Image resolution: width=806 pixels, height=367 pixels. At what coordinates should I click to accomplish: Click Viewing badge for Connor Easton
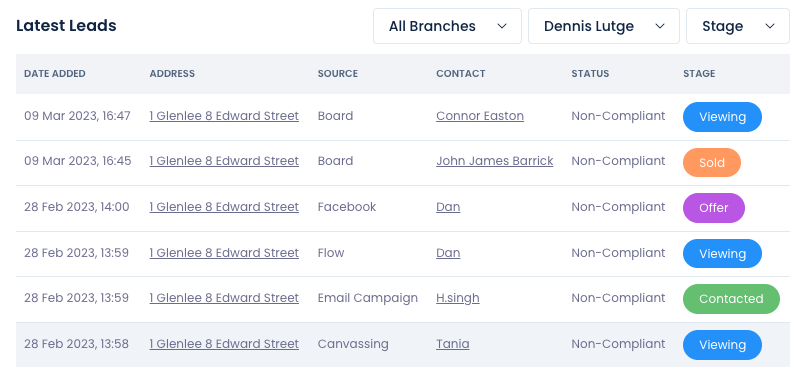722,117
